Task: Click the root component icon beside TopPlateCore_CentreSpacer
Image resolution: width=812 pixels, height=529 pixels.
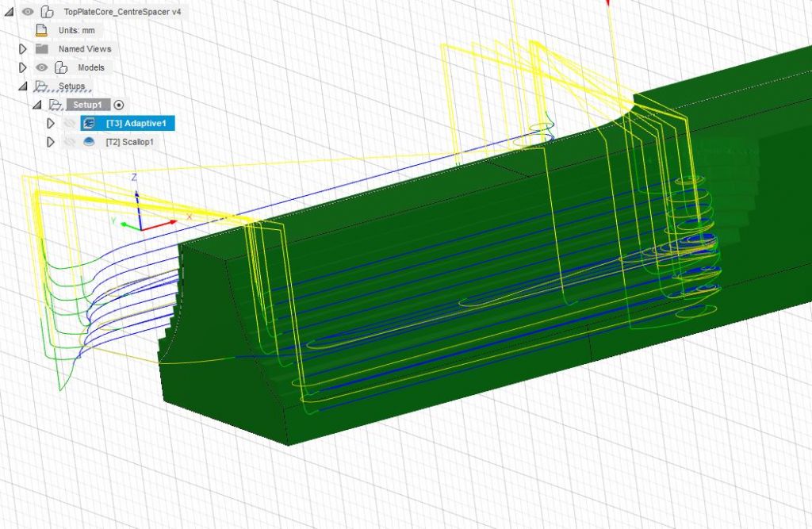Action: click(47, 11)
